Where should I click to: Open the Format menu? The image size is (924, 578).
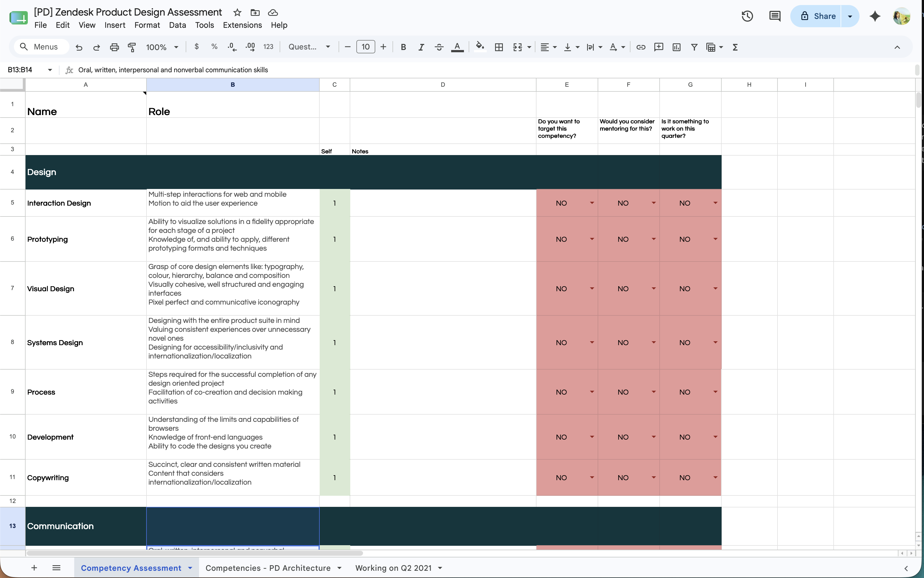click(x=147, y=25)
